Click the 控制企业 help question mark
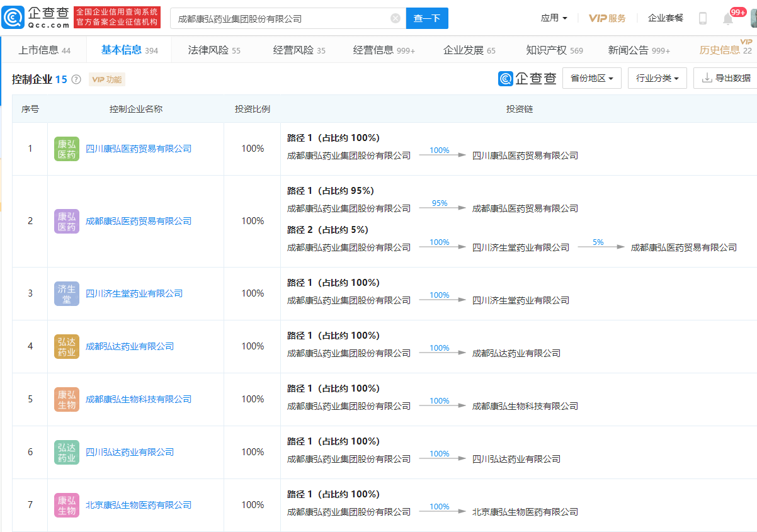 [x=75, y=79]
